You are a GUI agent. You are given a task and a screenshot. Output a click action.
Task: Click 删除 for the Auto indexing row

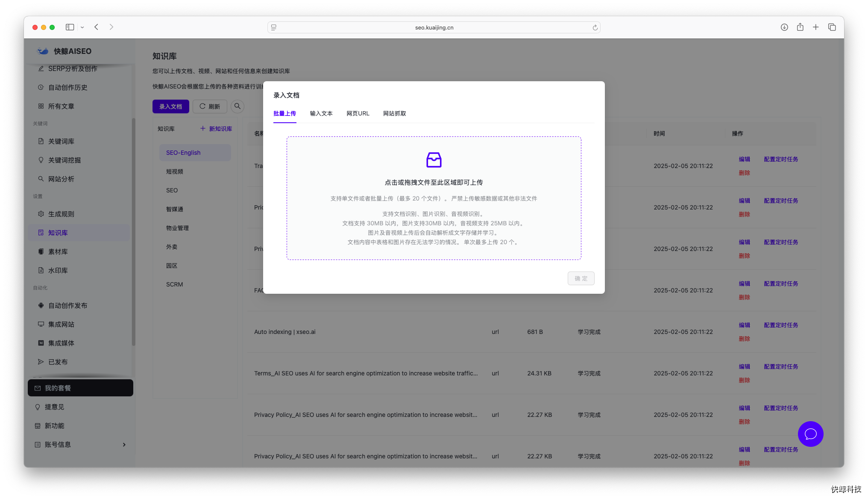[x=744, y=339]
